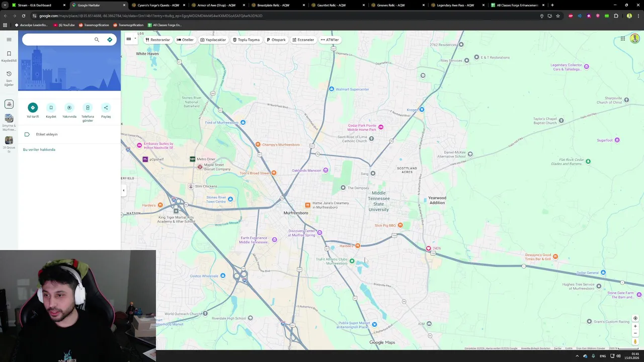Image resolution: width=644 pixels, height=362 pixels.
Task: Click the Slick Pig BBQ restaurant marker
Action: click(x=400, y=225)
